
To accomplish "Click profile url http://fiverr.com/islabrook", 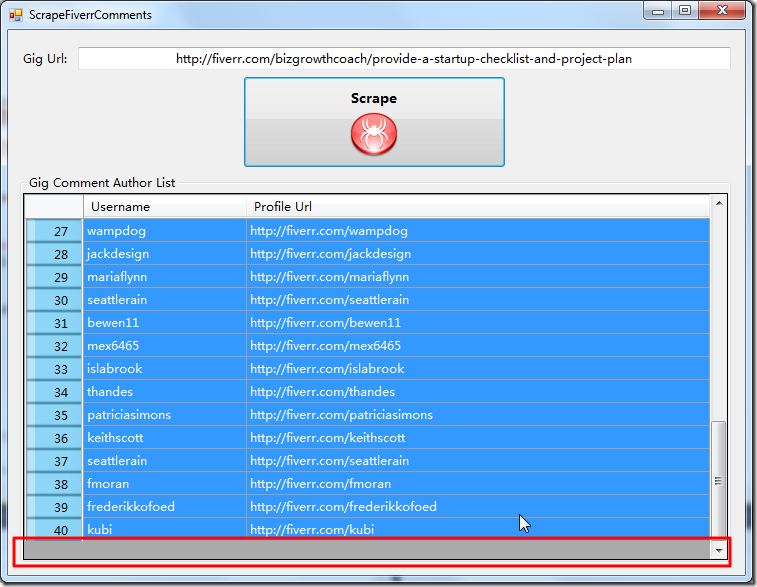I will coord(478,369).
